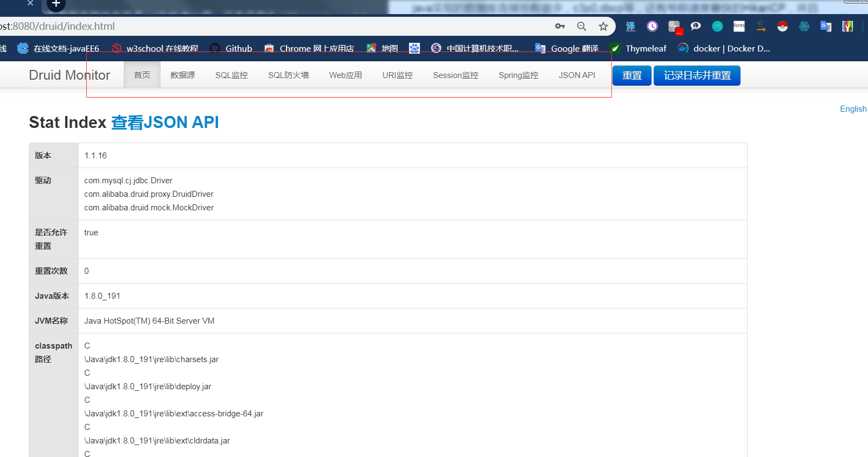This screenshot has height=457, width=868.
Task: Switch language to English
Action: (x=853, y=109)
